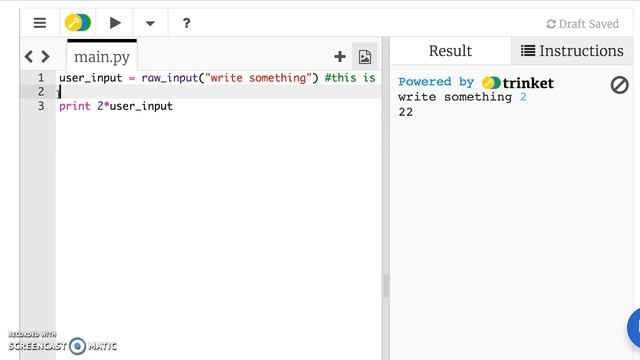The height and width of the screenshot is (360, 640).
Task: Click the output value 22
Action: pyautogui.click(x=405, y=112)
